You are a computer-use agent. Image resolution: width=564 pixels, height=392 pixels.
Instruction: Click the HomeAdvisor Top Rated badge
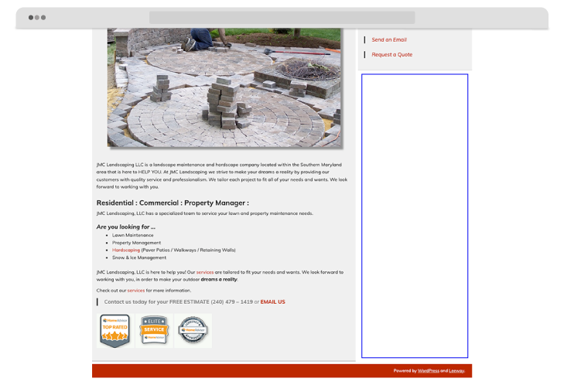click(115, 330)
